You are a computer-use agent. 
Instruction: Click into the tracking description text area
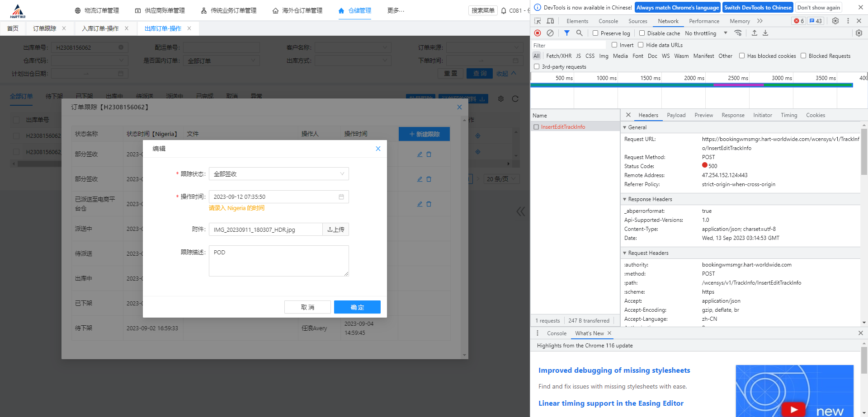(278, 261)
